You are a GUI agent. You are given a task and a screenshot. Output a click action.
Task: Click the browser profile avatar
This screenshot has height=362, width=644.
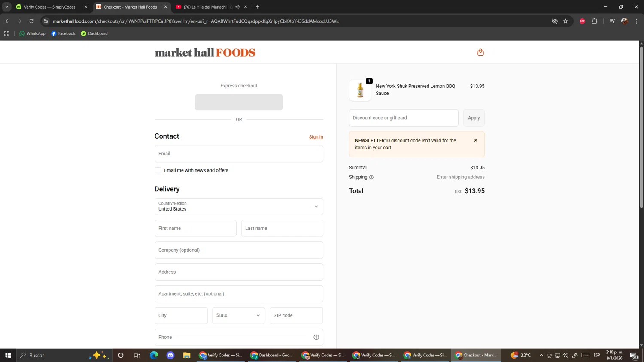point(625,21)
